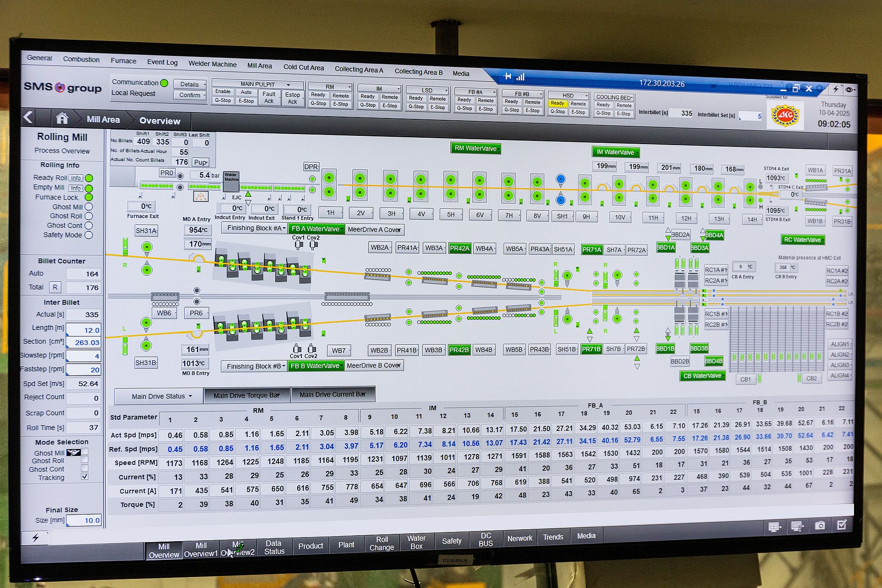This screenshot has height=588, width=882.
Task: Click the checkmark acknowledge icon, bottom right
Action: 842,525
